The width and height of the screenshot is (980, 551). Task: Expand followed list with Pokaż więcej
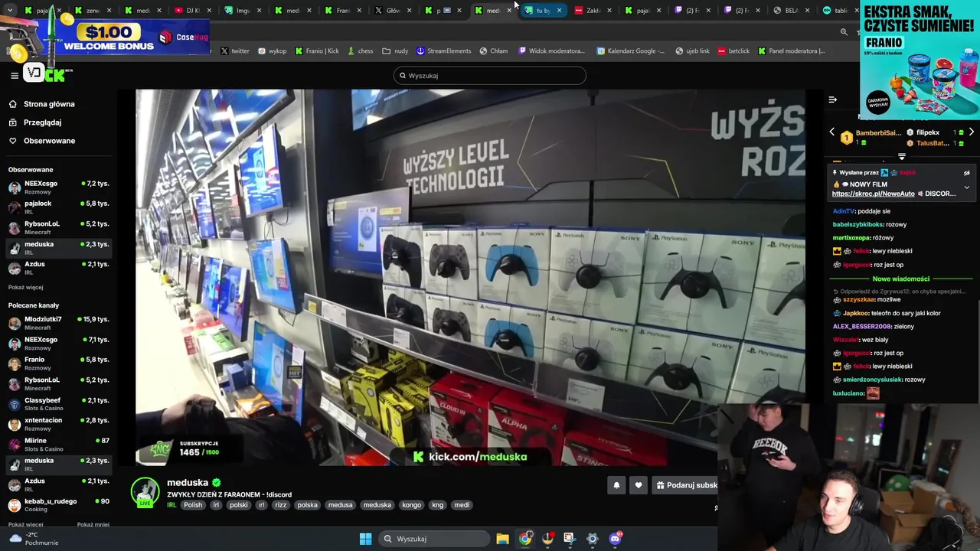pyautogui.click(x=25, y=288)
